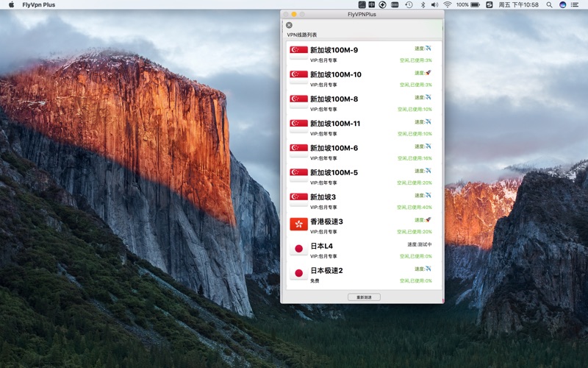Open Wi-Fi menu bar status
Viewport: 588px width, 368px height.
click(x=448, y=5)
